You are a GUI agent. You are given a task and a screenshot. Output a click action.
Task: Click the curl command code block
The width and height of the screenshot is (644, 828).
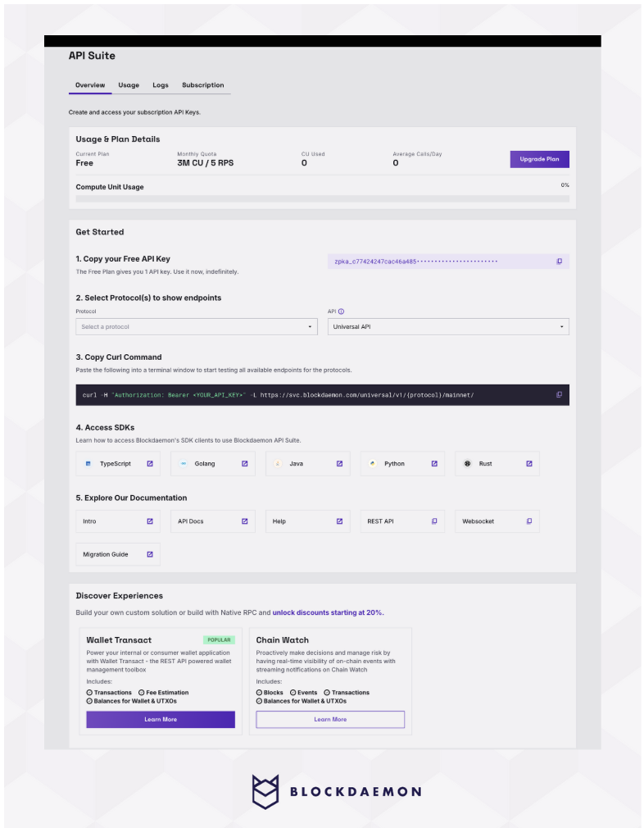tap(323, 395)
